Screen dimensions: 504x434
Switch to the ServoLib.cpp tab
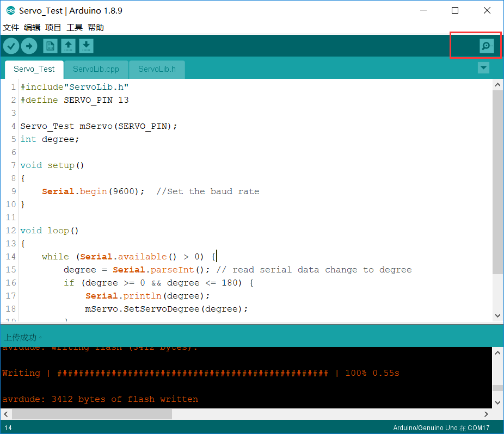tap(96, 70)
